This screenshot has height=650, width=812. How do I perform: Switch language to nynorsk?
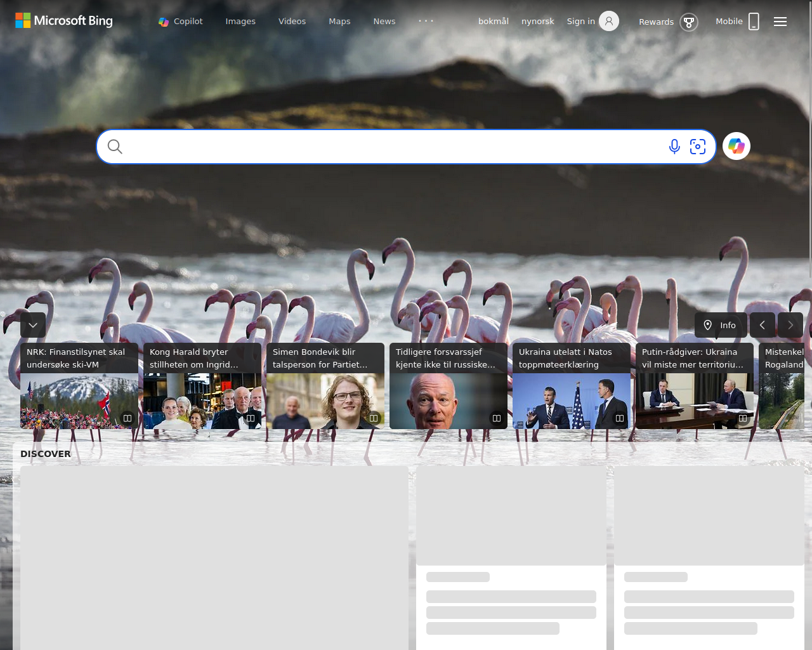tap(538, 22)
